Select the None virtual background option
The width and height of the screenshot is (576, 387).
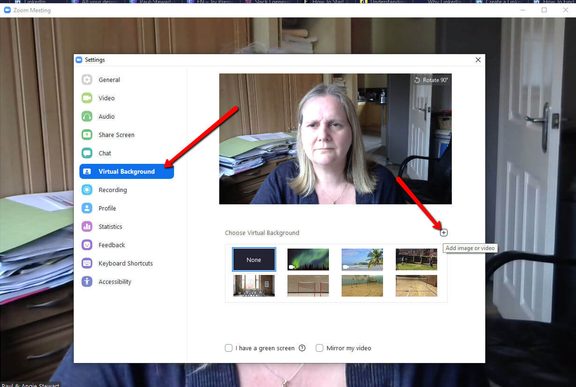coord(253,260)
